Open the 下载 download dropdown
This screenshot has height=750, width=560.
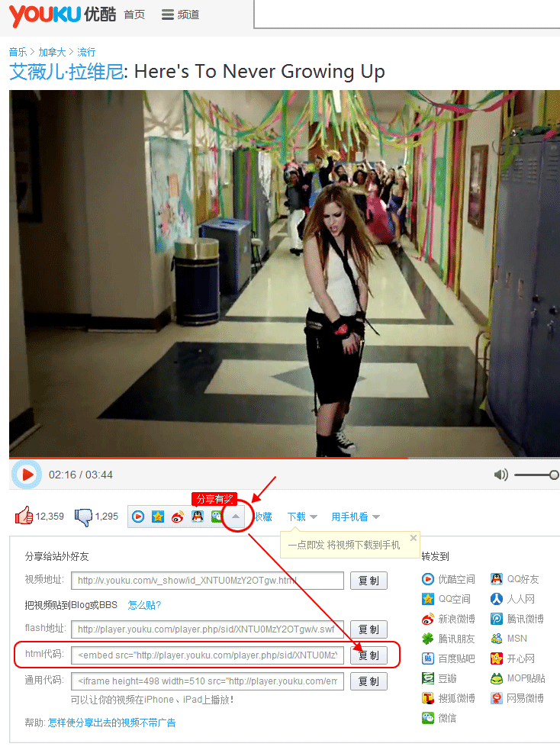click(x=302, y=517)
